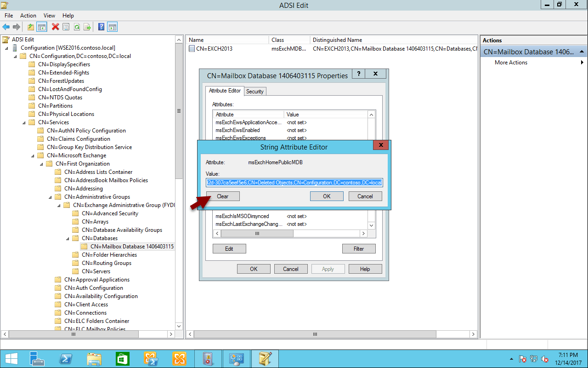Image resolution: width=588 pixels, height=368 pixels.
Task: Open the File menu
Action: click(9, 16)
